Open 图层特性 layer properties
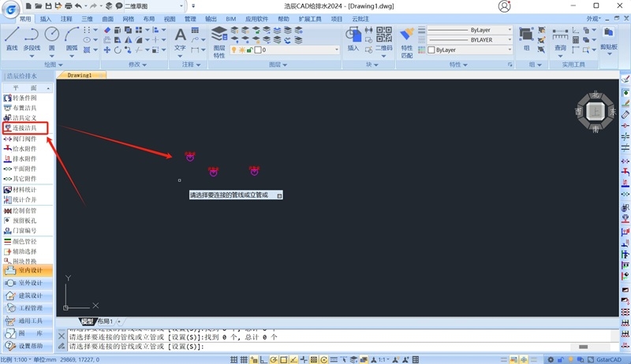Viewport: 631px width, 364px height. pos(219,42)
